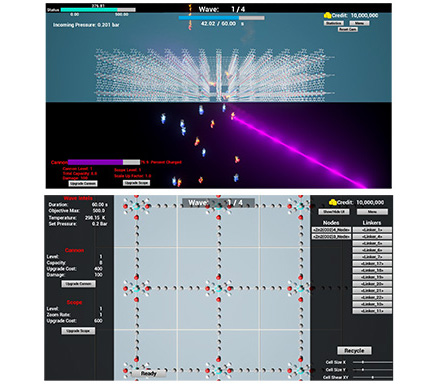The image size is (432, 389).
Task: Select Linker_11 at bottom of Linkers list
Action: point(372,311)
